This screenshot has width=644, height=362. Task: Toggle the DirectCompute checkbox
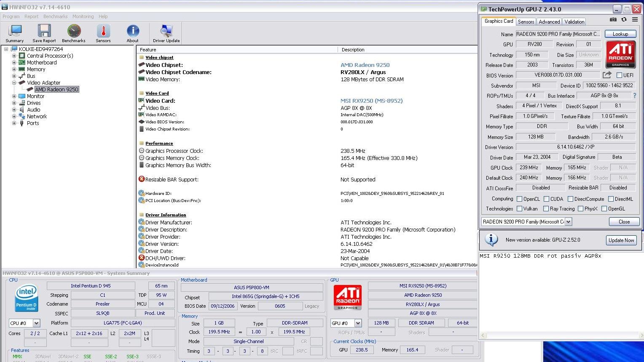(570, 199)
